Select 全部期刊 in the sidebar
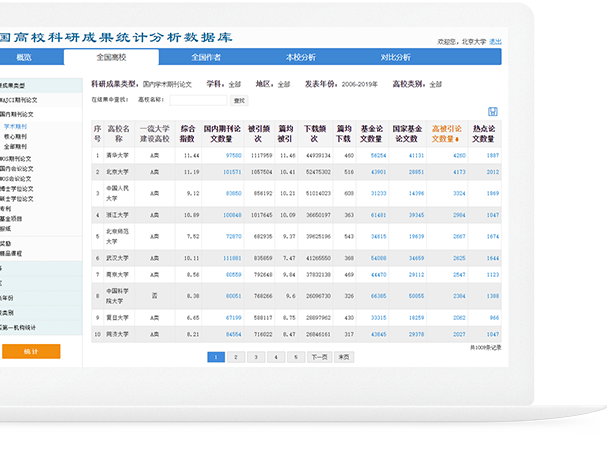The width and height of the screenshot is (615, 458). (x=16, y=147)
